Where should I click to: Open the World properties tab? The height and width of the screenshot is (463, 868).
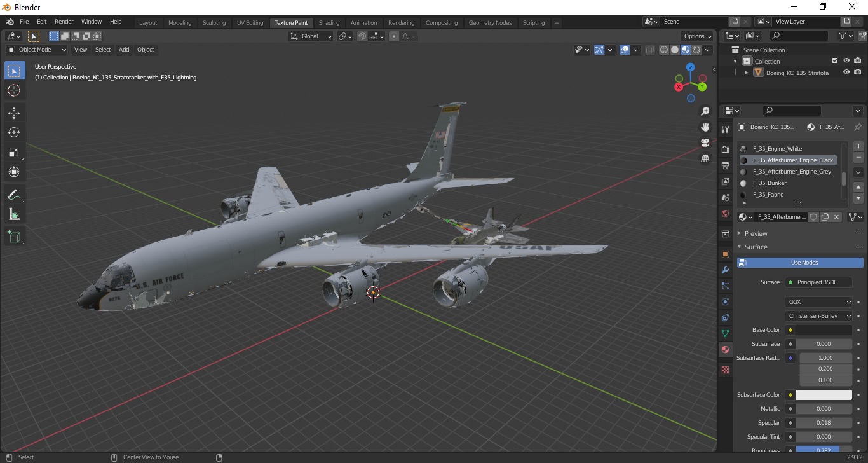coord(725,213)
